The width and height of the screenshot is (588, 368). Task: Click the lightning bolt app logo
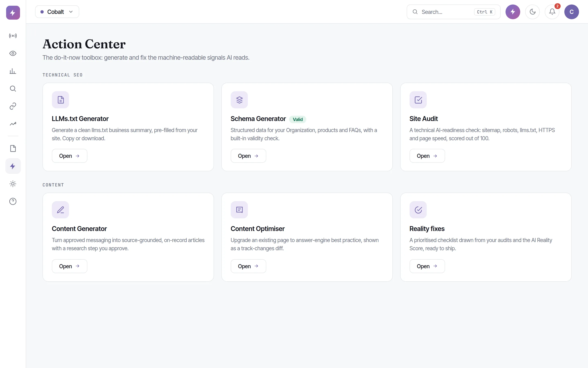pos(13,13)
